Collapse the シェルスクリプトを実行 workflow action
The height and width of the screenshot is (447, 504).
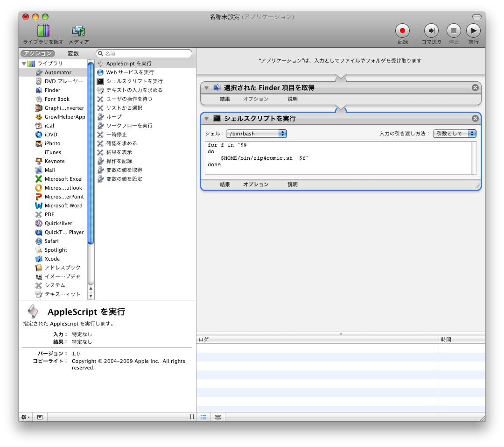coord(207,119)
